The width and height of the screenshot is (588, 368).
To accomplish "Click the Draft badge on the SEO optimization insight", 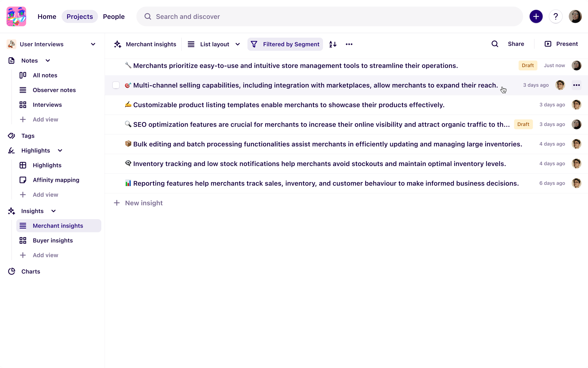I will pos(523,124).
